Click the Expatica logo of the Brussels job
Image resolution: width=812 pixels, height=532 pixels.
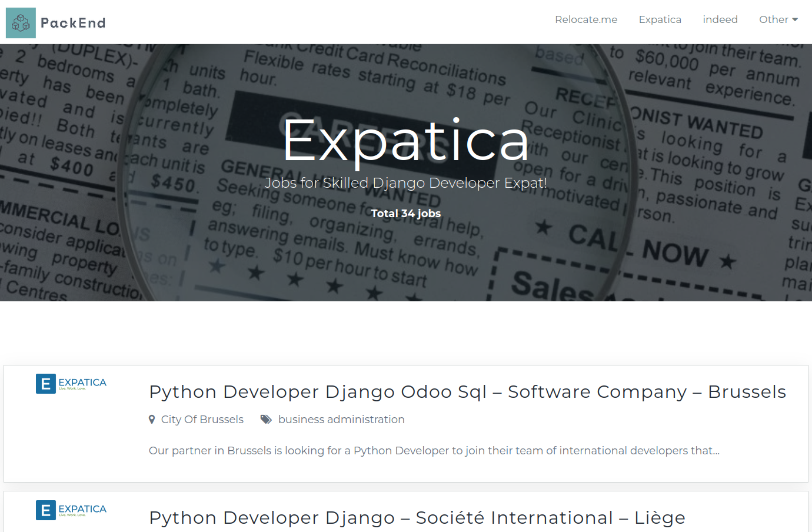(71, 384)
